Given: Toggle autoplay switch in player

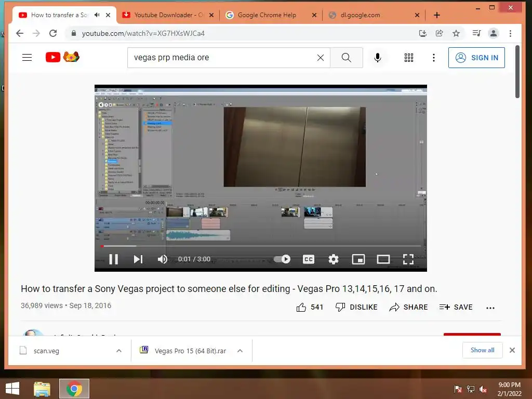Looking at the screenshot, I should (282, 259).
